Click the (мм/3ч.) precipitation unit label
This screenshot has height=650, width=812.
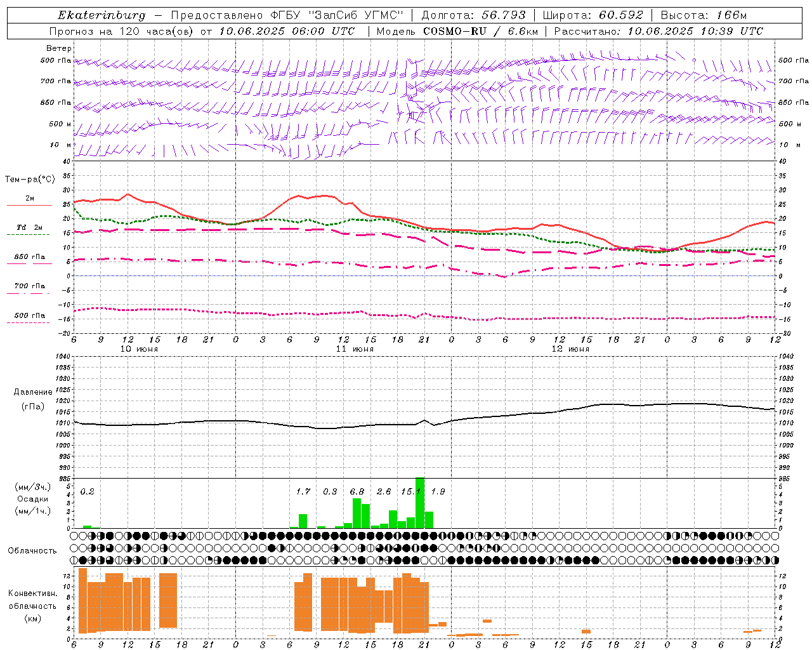coord(33,487)
